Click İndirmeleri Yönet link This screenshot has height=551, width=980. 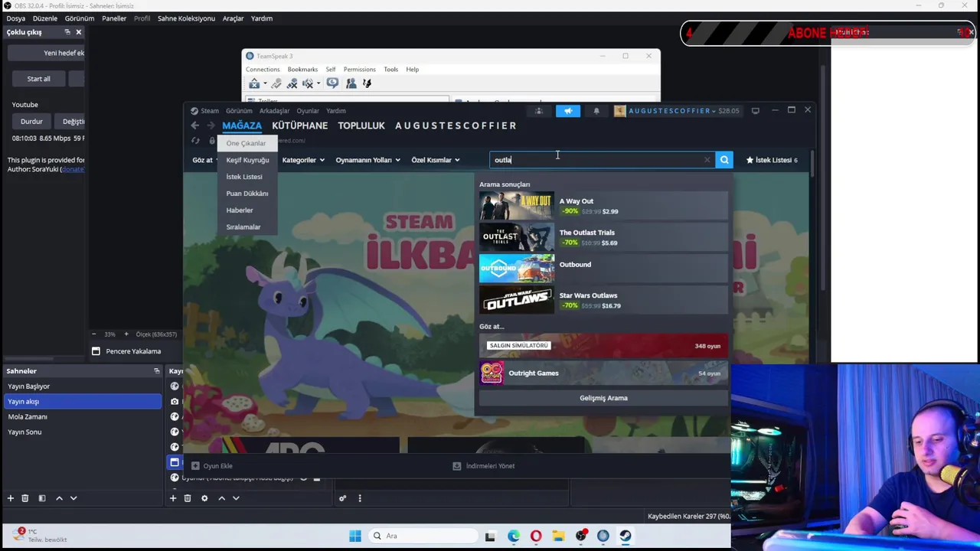(484, 466)
